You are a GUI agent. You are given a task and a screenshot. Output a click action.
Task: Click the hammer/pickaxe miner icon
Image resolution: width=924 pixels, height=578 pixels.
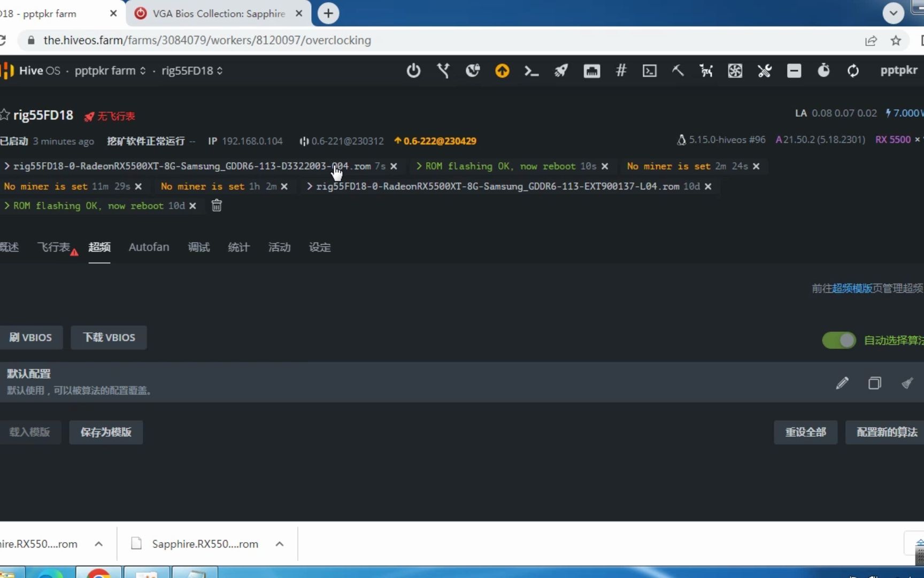point(678,71)
